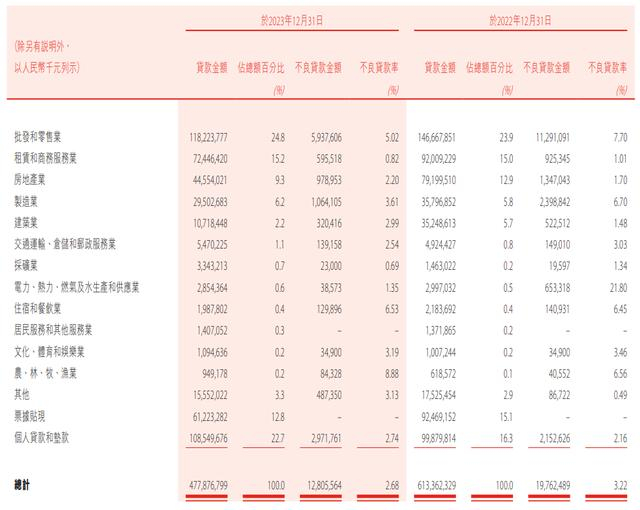Select the 批發和零售業 row label
Image resolution: width=640 pixels, height=510 pixels.
33,132
